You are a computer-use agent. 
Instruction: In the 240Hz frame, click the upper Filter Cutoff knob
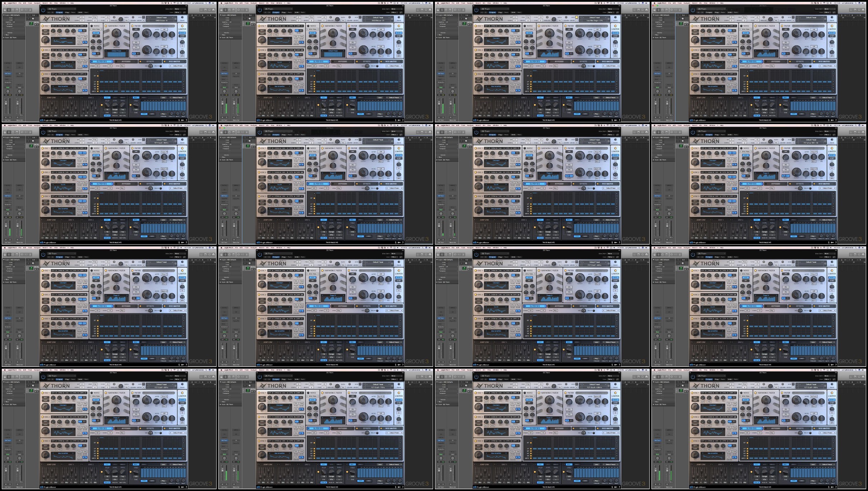click(x=796, y=400)
